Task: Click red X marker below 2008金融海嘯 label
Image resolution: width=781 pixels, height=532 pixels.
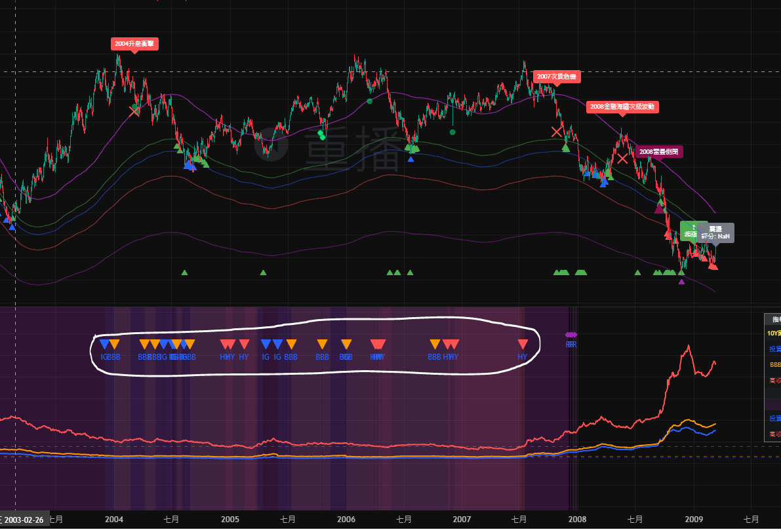Action: [x=622, y=158]
